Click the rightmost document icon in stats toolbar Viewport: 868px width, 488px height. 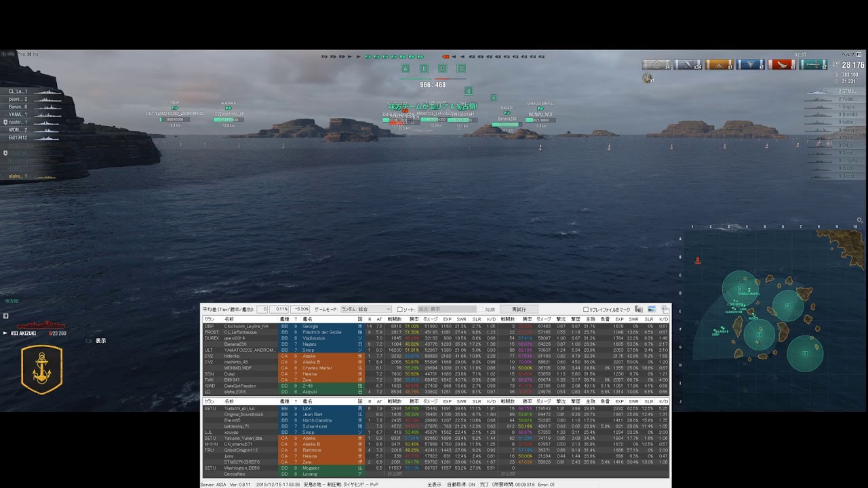coord(665,309)
